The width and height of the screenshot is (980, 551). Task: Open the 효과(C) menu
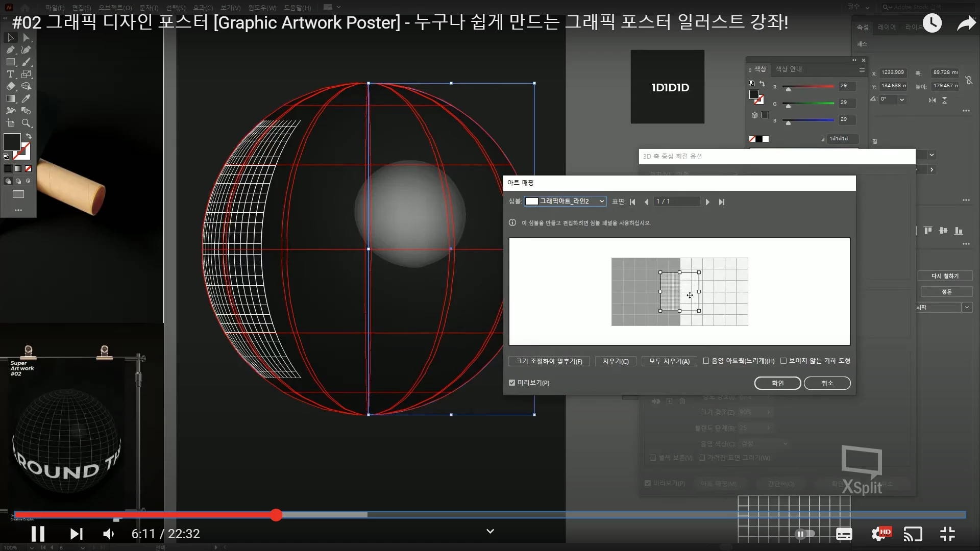click(x=203, y=8)
